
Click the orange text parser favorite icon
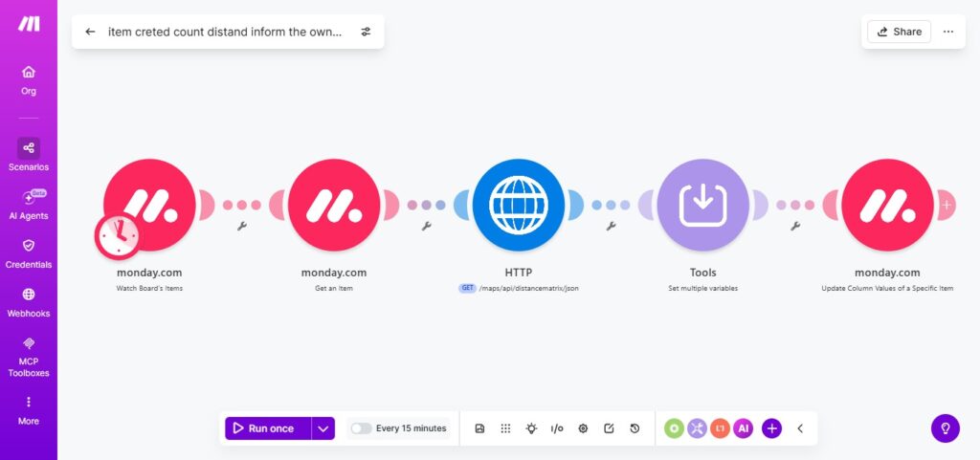click(720, 428)
